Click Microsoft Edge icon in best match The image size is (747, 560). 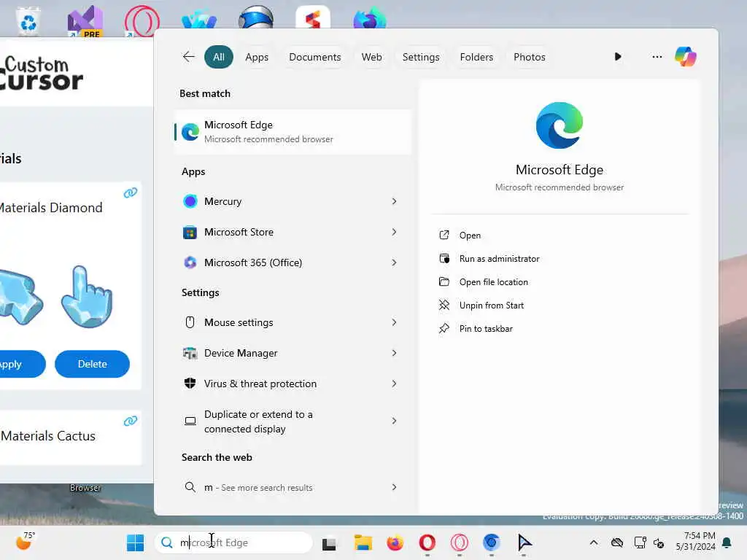[x=190, y=132]
